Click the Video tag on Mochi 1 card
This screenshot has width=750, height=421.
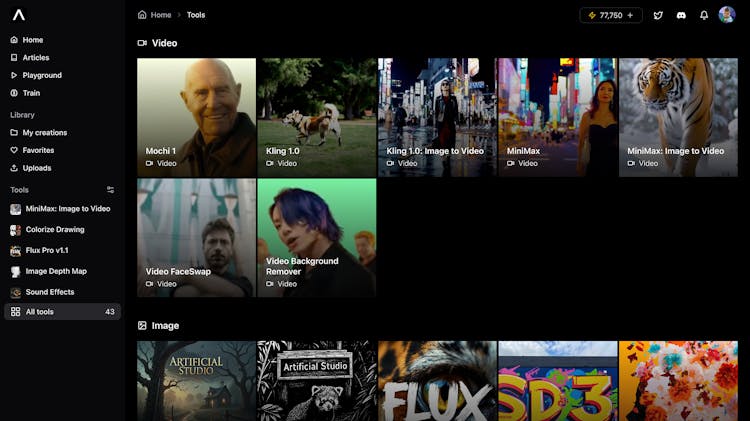point(161,164)
